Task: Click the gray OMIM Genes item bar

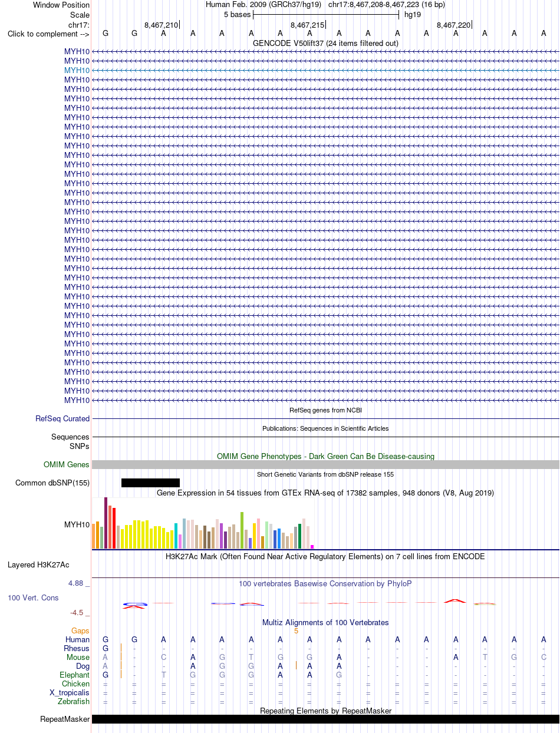Action: click(325, 465)
